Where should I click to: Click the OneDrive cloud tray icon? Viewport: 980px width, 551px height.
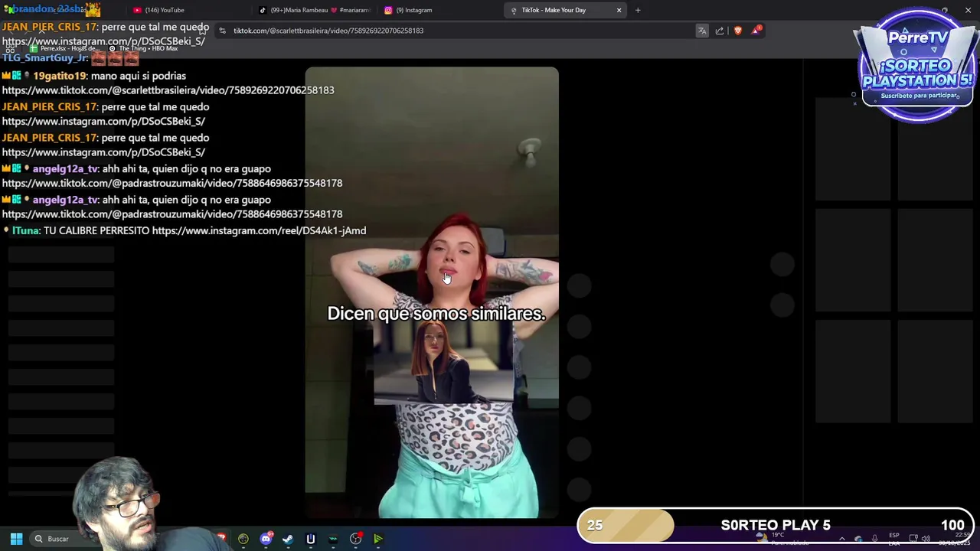pyautogui.click(x=858, y=539)
